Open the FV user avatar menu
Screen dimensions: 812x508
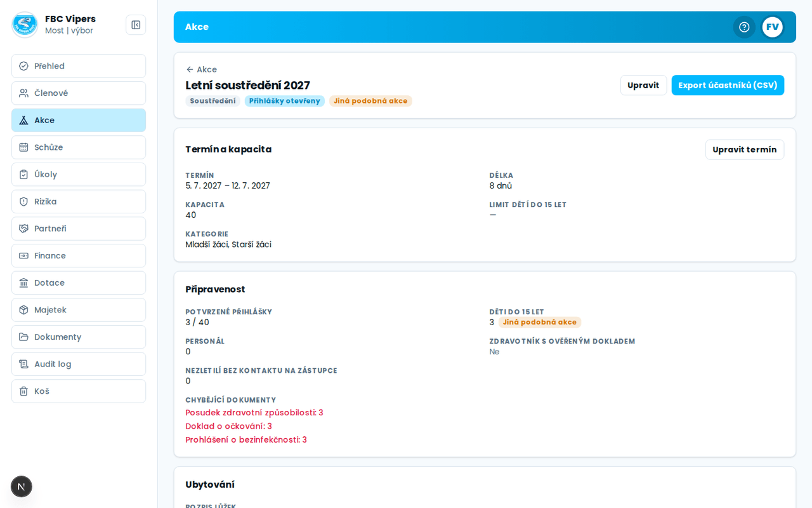click(772, 27)
